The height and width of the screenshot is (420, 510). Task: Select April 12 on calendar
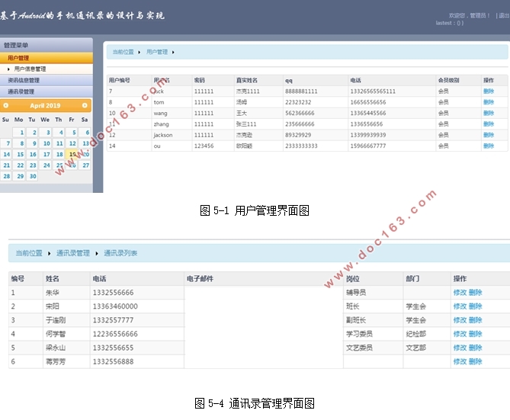point(72,143)
